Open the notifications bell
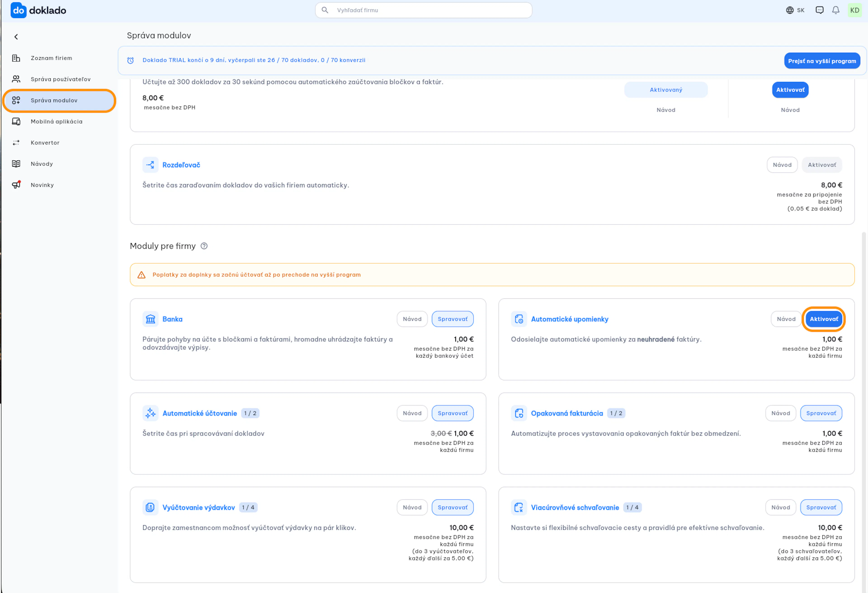 coord(836,10)
